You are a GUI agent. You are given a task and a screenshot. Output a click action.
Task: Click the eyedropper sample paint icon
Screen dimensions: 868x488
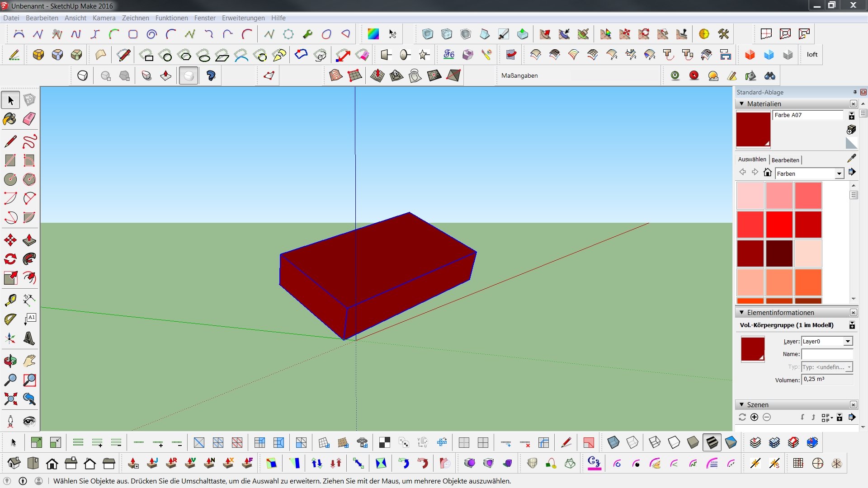(851, 158)
